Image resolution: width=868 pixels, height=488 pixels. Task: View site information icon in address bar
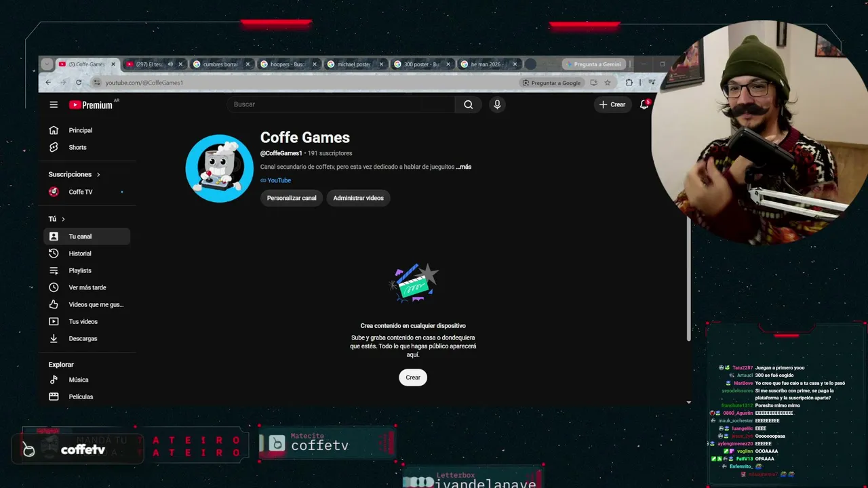pos(97,83)
